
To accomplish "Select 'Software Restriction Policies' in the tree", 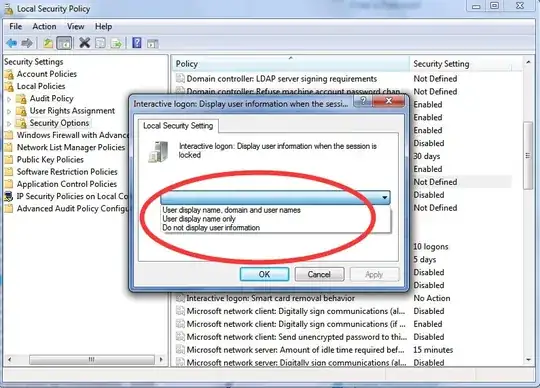I will click(67, 172).
